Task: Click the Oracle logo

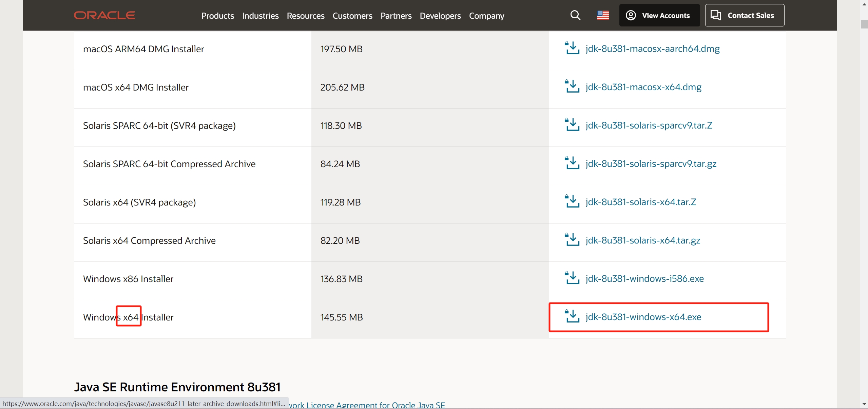Action: [x=104, y=15]
